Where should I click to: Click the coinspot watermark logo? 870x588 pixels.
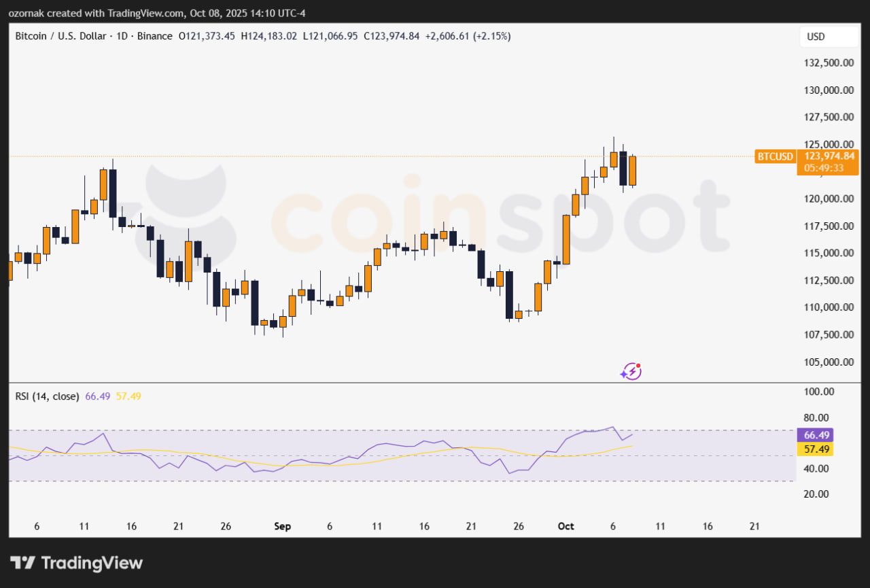pyautogui.click(x=435, y=211)
